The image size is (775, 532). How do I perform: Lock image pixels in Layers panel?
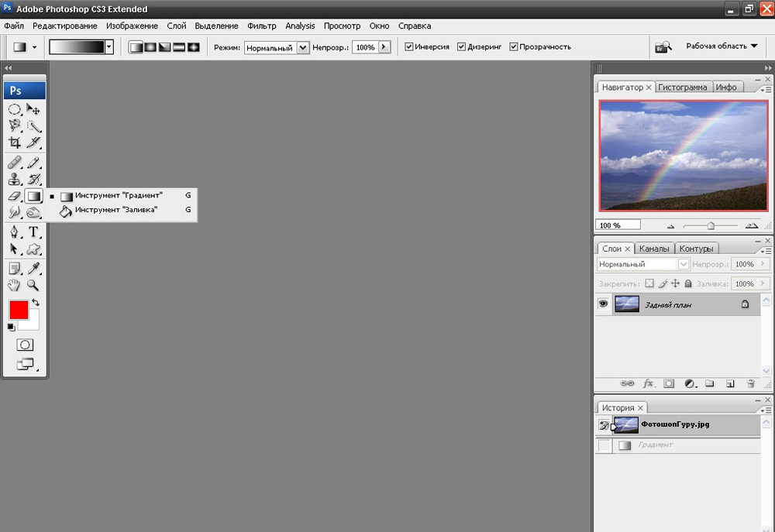pos(663,283)
